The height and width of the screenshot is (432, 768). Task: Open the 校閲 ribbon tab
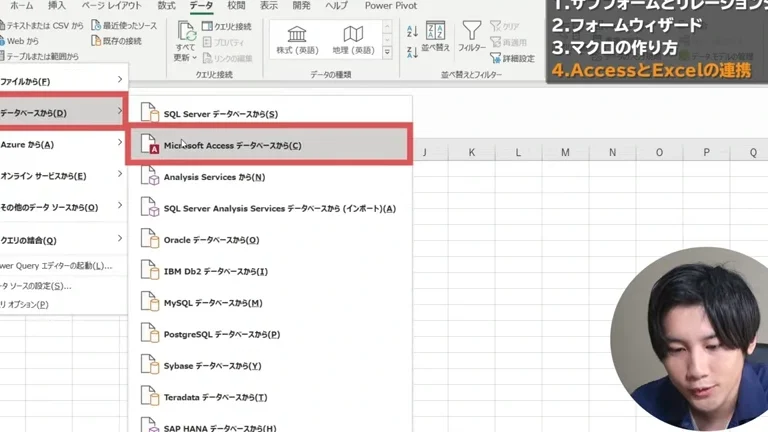pos(236,6)
